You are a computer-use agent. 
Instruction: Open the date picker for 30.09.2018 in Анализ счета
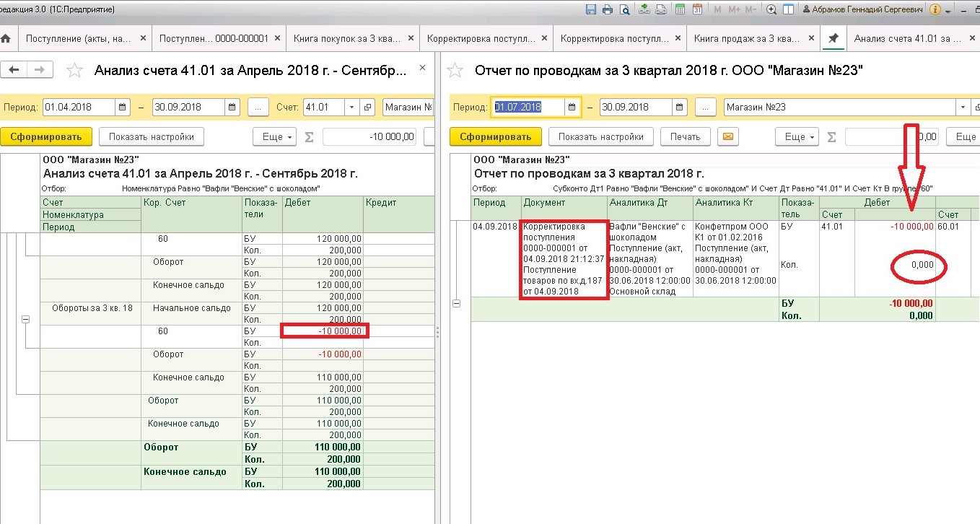click(x=232, y=107)
